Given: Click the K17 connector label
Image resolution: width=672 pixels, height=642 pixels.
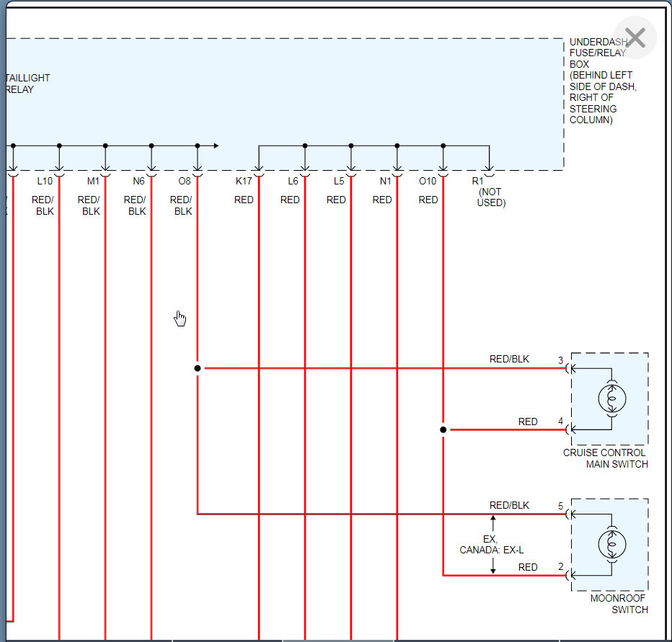Looking at the screenshot, I should point(244,181).
